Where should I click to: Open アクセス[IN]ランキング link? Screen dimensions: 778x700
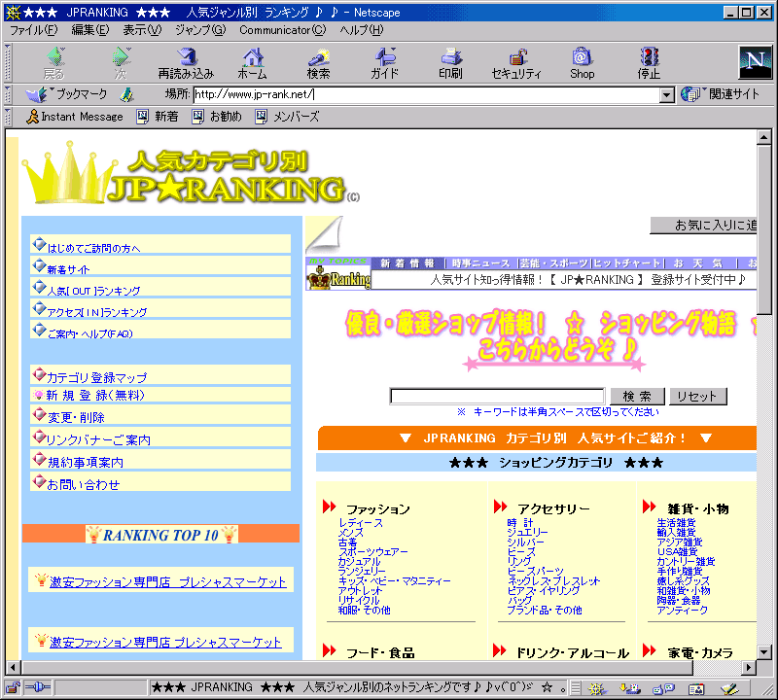[x=96, y=312]
